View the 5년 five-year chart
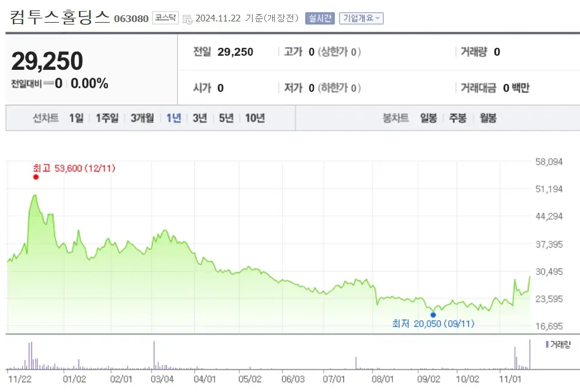This screenshot has height=392, width=580. coord(226,118)
